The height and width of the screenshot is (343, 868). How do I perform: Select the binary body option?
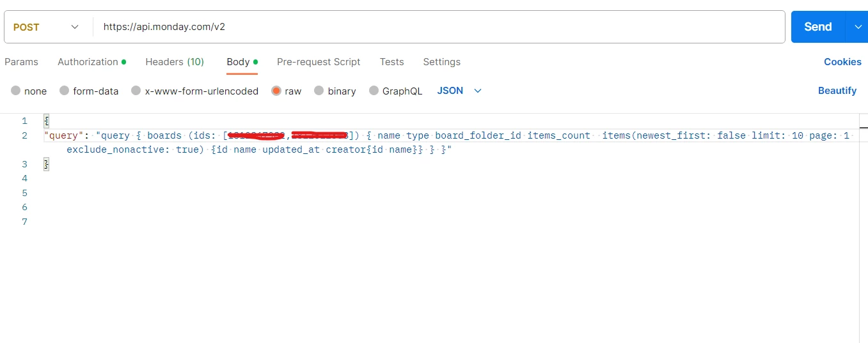click(x=335, y=91)
